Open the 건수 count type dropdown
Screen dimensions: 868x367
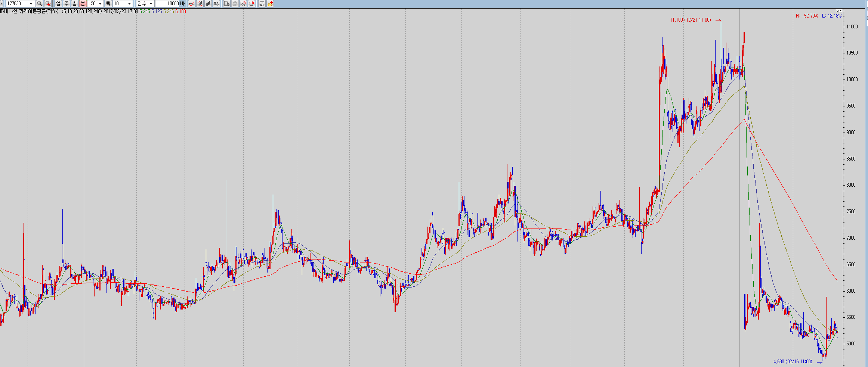coord(151,4)
